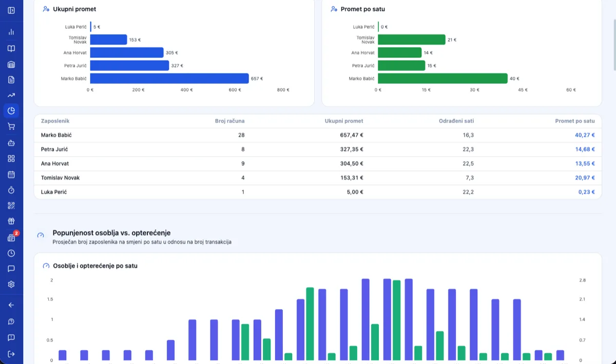Image resolution: width=616 pixels, height=364 pixels.
Task: Open the QR code icon
Action: (x=11, y=205)
